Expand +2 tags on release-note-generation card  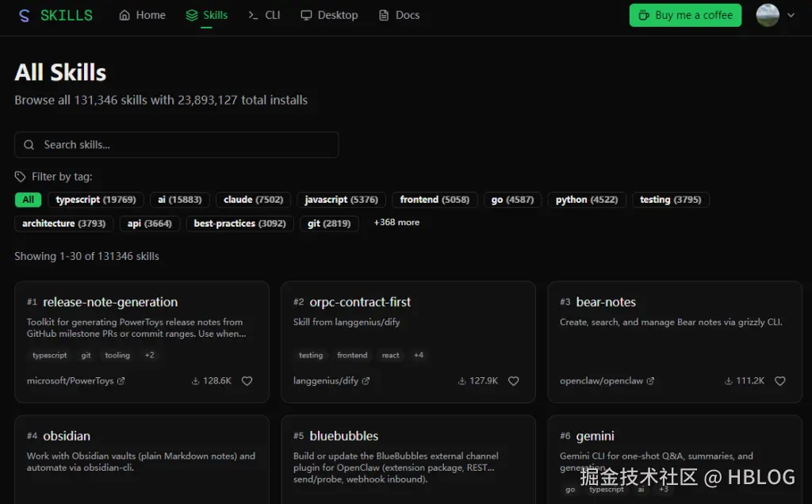coord(149,355)
